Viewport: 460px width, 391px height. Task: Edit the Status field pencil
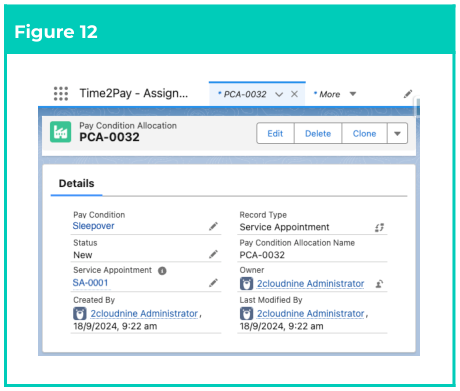[x=213, y=254]
